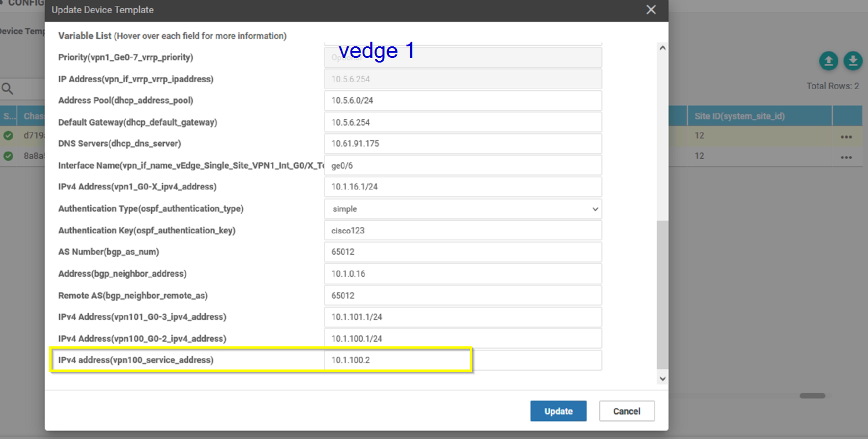Image resolution: width=868 pixels, height=439 pixels.
Task: Click the disabled VRRP Priority field
Action: point(463,57)
